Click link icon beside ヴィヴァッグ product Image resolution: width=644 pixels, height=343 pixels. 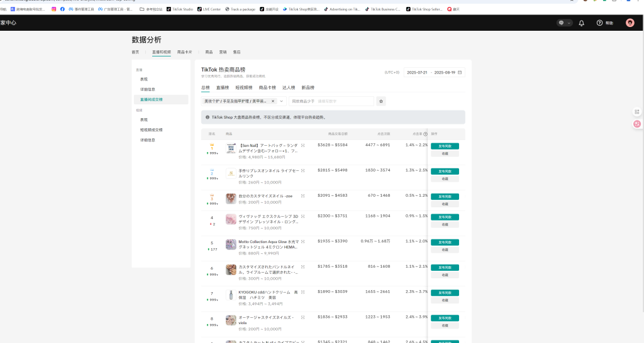[303, 217]
